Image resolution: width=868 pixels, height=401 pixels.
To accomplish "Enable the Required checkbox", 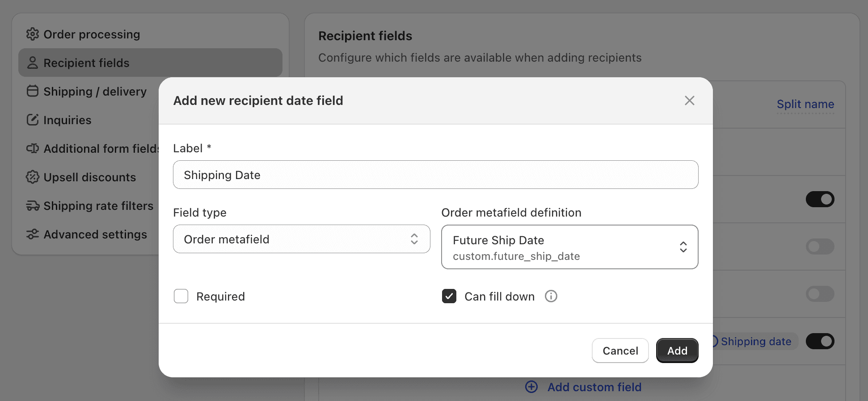I will tap(181, 296).
